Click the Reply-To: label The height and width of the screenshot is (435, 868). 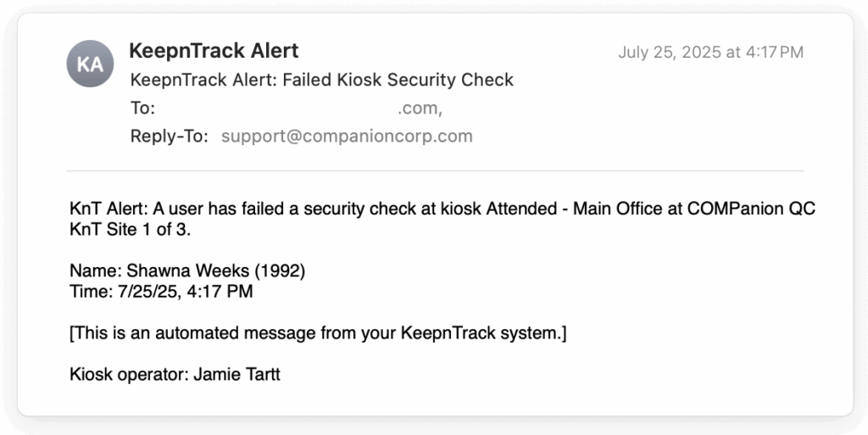click(170, 137)
